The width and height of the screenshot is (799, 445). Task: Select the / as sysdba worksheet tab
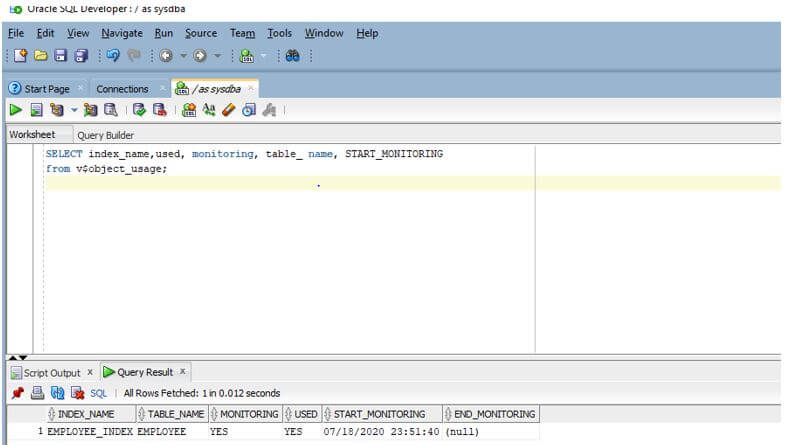216,89
